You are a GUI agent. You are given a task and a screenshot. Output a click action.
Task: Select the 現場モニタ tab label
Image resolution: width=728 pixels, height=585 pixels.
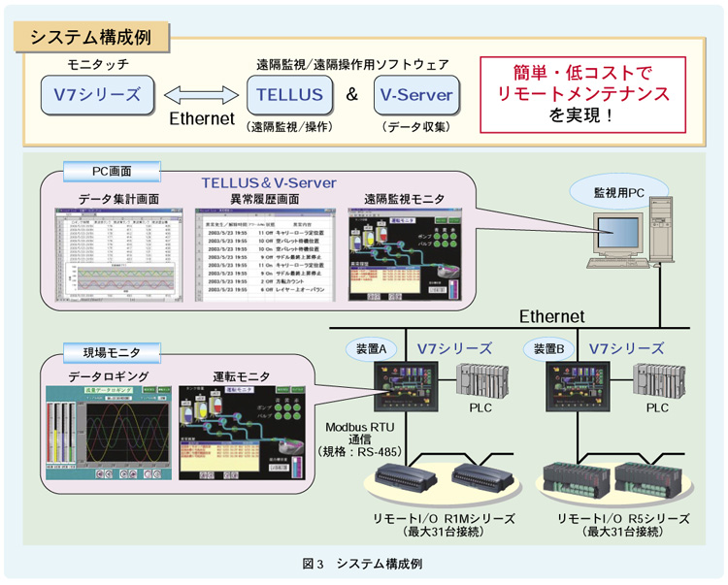112,352
